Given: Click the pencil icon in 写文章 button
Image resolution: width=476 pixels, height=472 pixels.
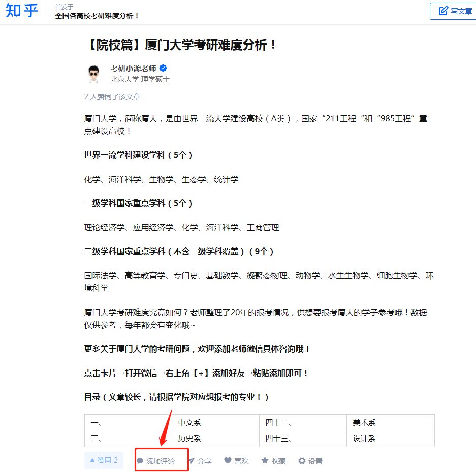Looking at the screenshot, I should tap(443, 11).
